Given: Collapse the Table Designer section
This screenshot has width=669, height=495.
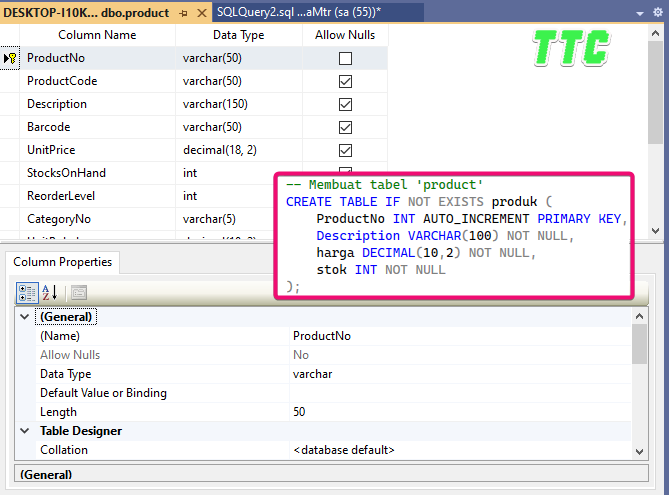Looking at the screenshot, I should tap(25, 431).
